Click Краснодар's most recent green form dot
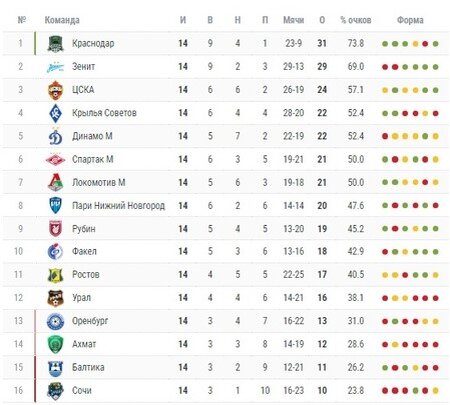 coord(435,44)
